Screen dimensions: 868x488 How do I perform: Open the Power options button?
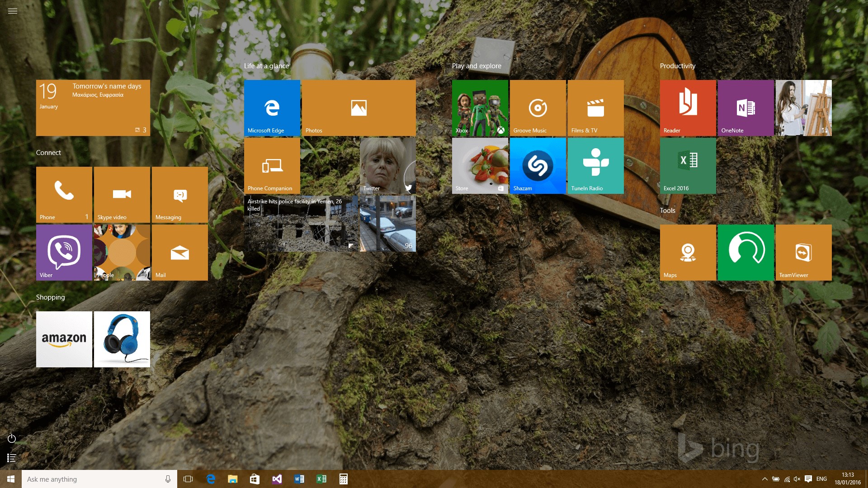pos(12,438)
